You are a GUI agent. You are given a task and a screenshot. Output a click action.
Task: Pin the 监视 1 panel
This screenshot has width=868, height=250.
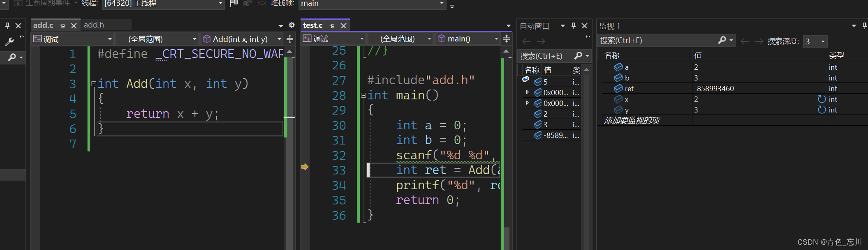click(864, 26)
